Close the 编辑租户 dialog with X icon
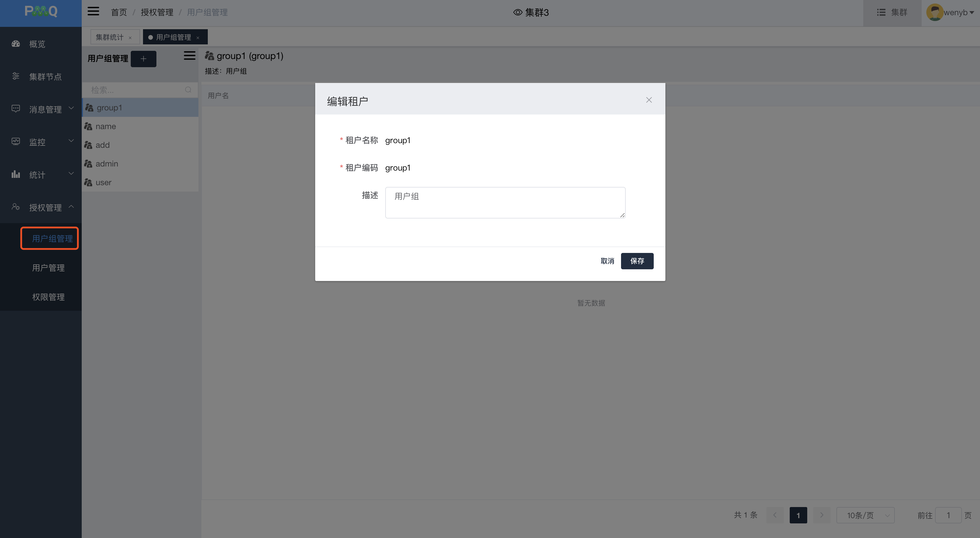The height and width of the screenshot is (538, 980). click(649, 100)
